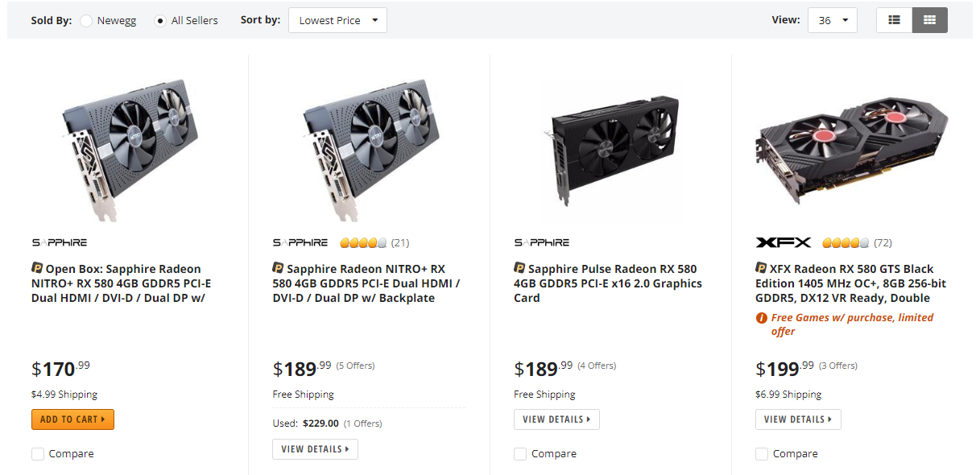This screenshot has width=980, height=475.
Task: Check Compare for XFX RX 580 GTS
Action: (762, 454)
